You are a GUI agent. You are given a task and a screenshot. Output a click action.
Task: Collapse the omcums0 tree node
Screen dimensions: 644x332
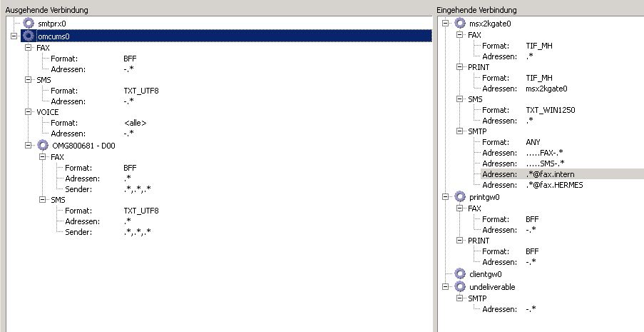tap(16, 36)
